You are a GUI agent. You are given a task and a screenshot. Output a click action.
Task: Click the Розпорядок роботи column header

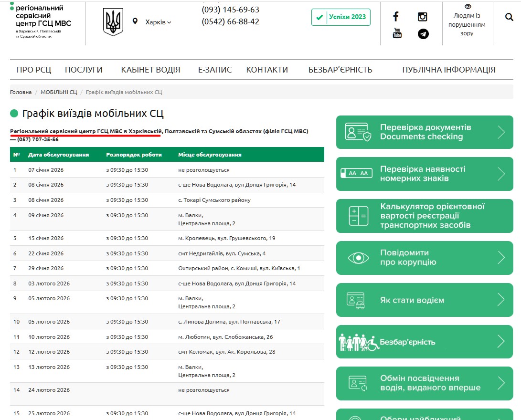134,155
